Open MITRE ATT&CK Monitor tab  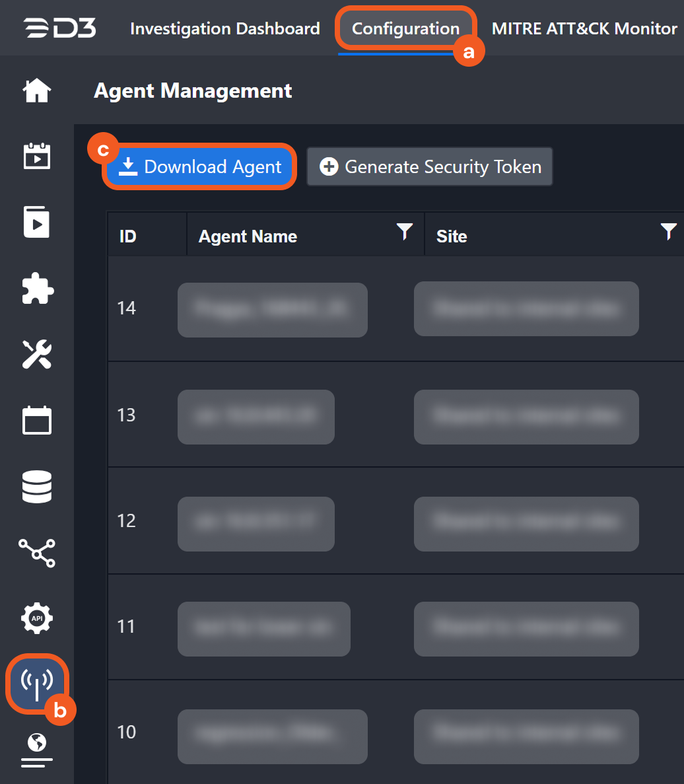point(584,28)
